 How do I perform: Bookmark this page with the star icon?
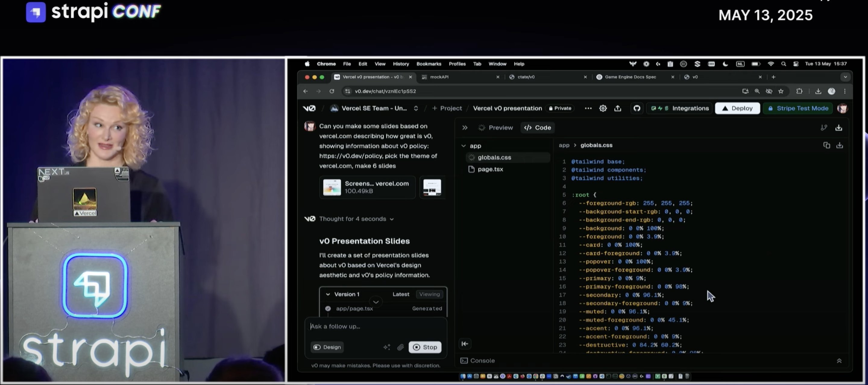coord(781,91)
